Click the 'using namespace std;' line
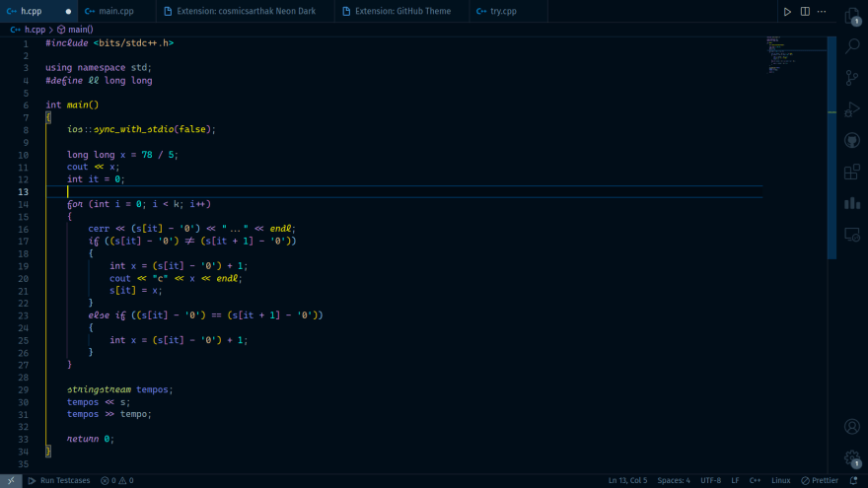This screenshot has width=868, height=488. tap(99, 67)
